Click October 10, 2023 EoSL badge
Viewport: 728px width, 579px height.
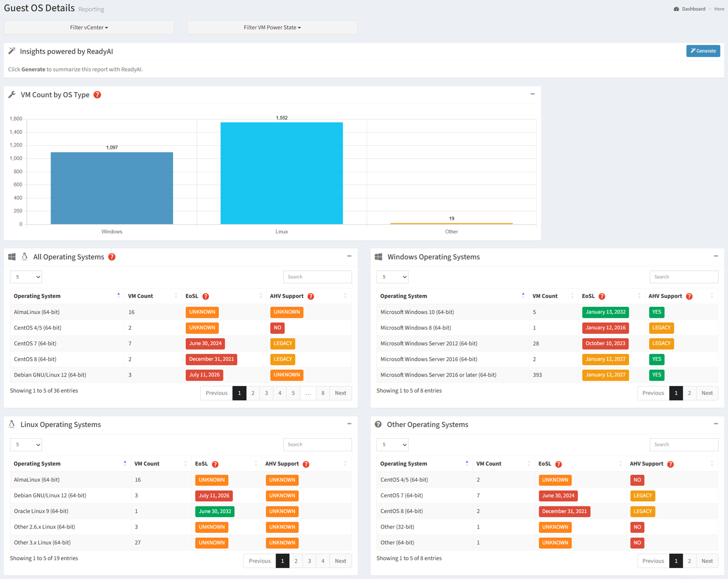pyautogui.click(x=605, y=344)
